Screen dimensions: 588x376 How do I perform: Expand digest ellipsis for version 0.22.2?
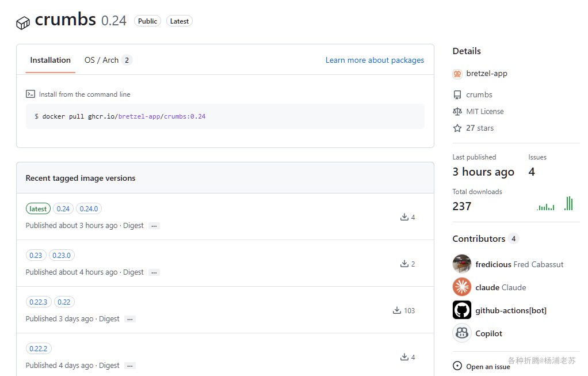(x=130, y=366)
